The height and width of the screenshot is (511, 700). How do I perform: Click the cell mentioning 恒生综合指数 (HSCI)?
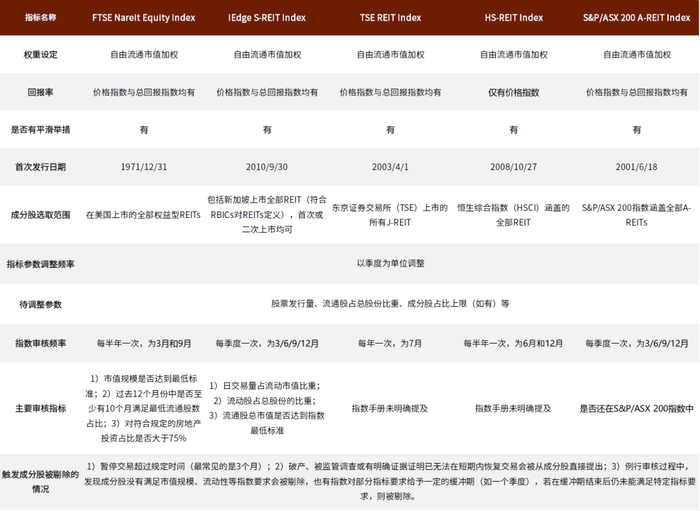pyautogui.click(x=513, y=215)
